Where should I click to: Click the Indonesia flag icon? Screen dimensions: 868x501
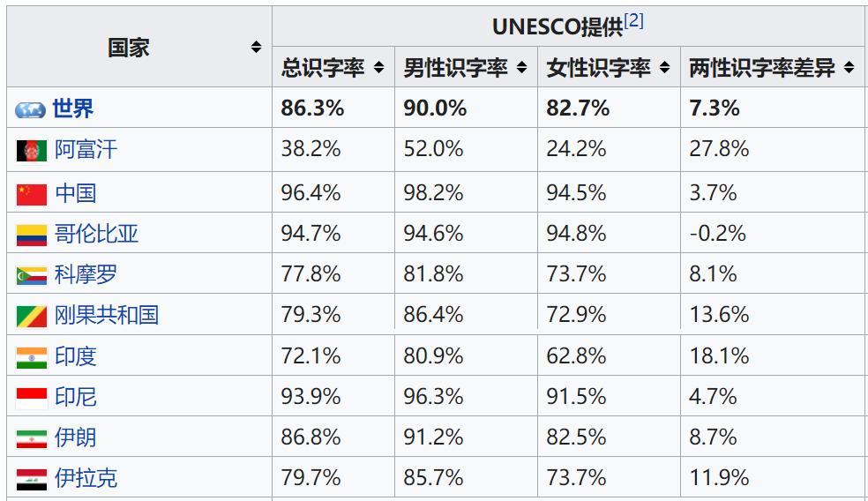pyautogui.click(x=32, y=399)
